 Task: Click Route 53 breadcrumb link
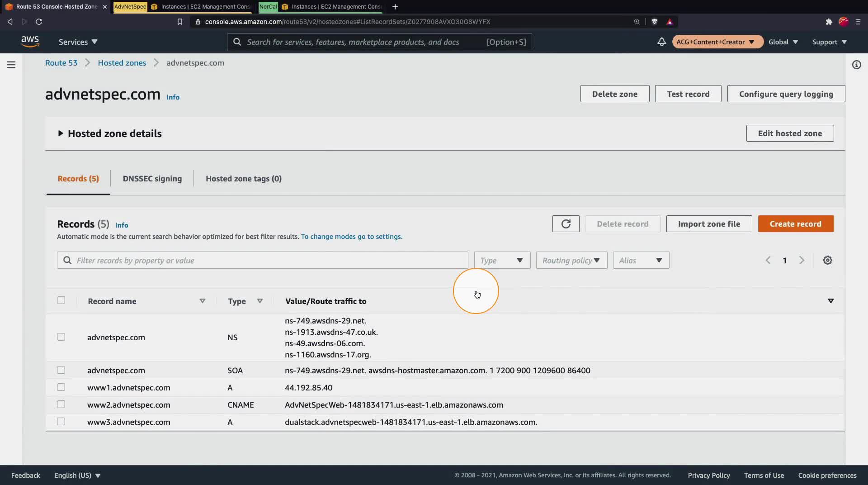pyautogui.click(x=61, y=63)
